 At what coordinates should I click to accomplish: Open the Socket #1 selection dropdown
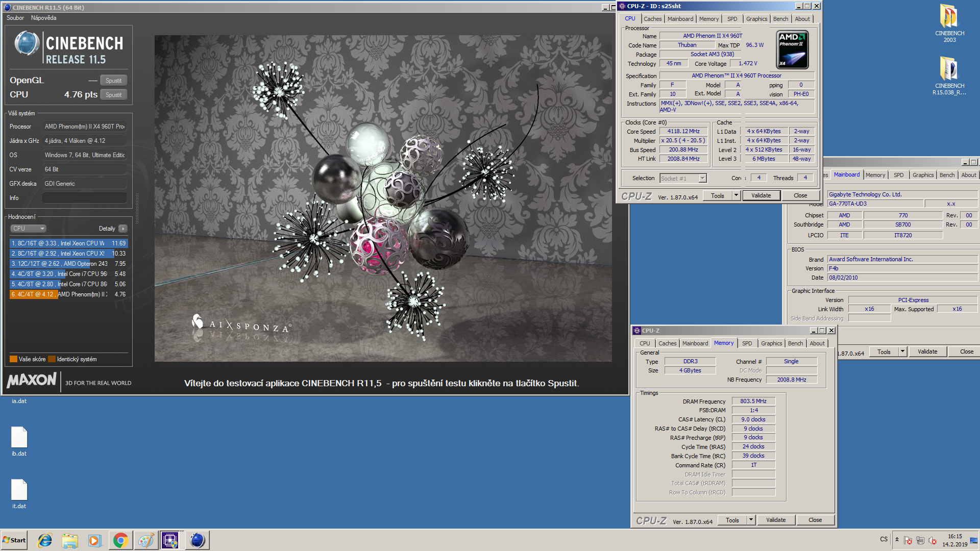coord(683,178)
